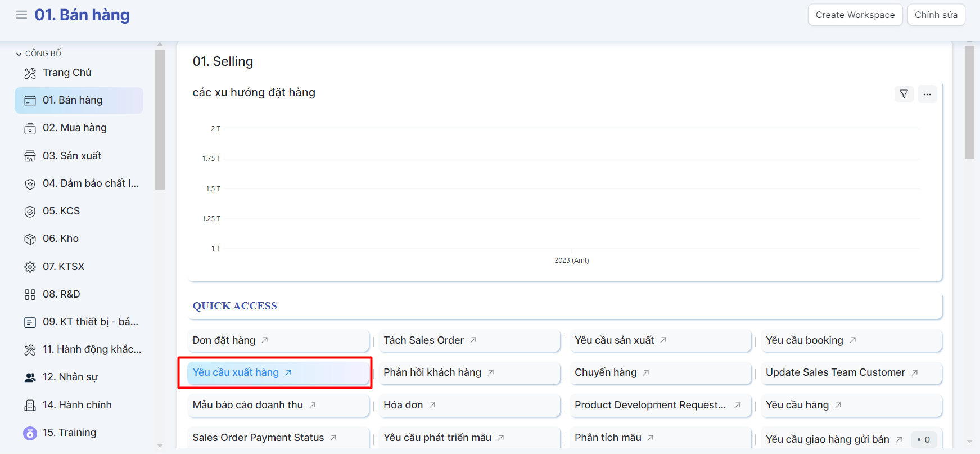Open the Yêu cầu xuất hàng shortcut
The width and height of the screenshot is (980, 454).
(236, 372)
